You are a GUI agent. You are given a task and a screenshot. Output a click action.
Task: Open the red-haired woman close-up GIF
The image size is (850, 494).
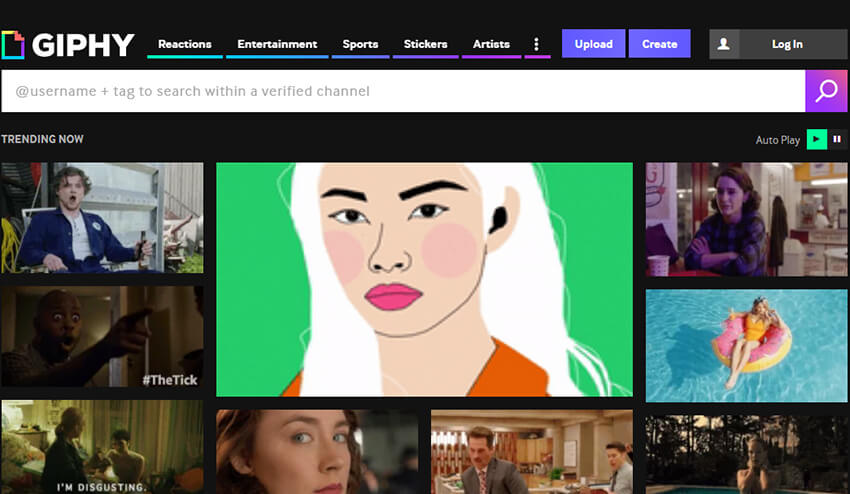317,452
